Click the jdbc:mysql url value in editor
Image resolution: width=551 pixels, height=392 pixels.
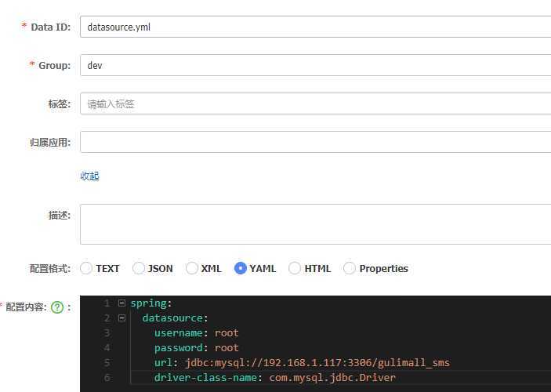coord(317,362)
